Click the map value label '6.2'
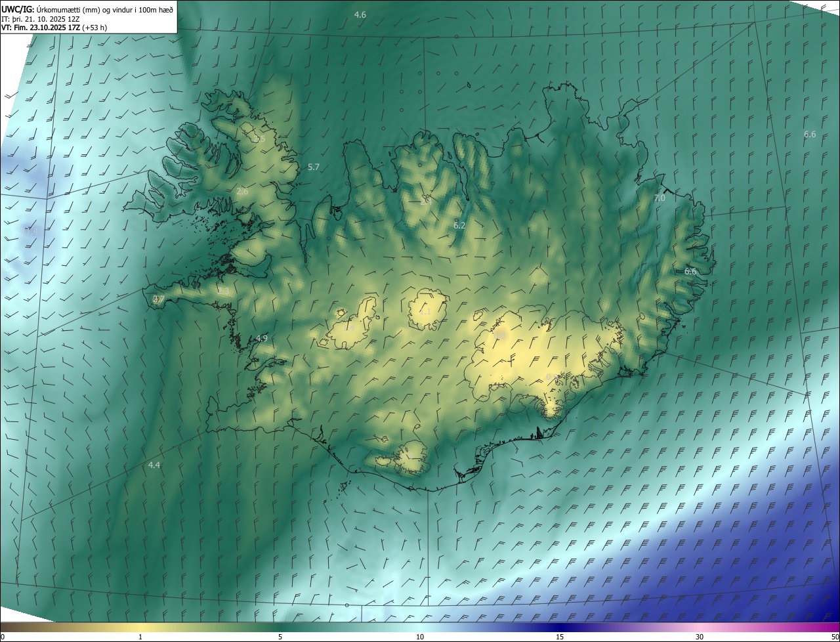 tap(459, 226)
